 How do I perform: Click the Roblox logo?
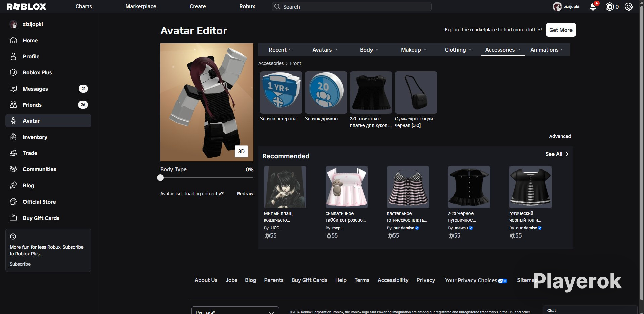27,7
